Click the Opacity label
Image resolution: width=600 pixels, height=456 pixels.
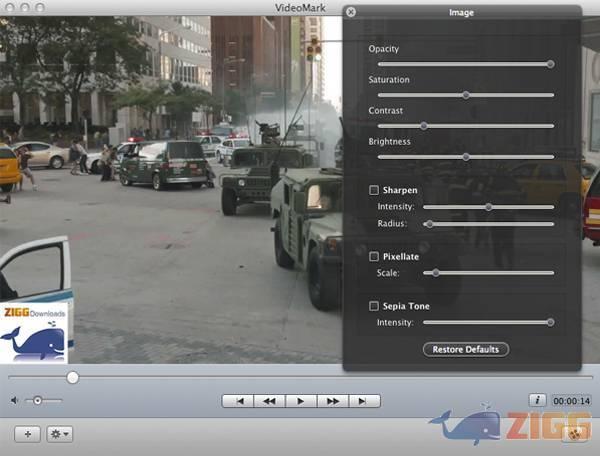coord(383,49)
